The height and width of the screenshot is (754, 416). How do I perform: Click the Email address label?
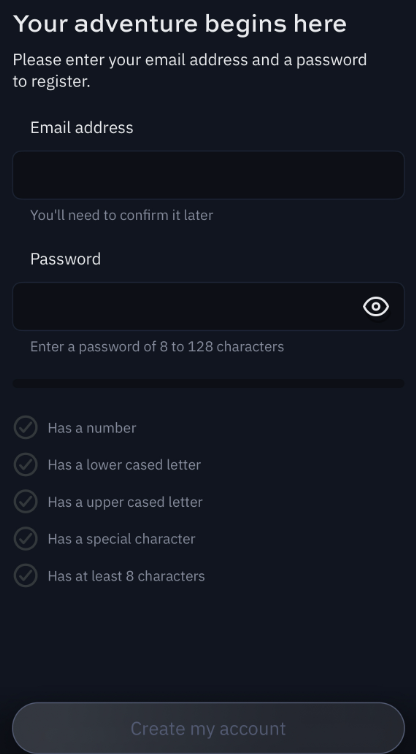coord(82,127)
